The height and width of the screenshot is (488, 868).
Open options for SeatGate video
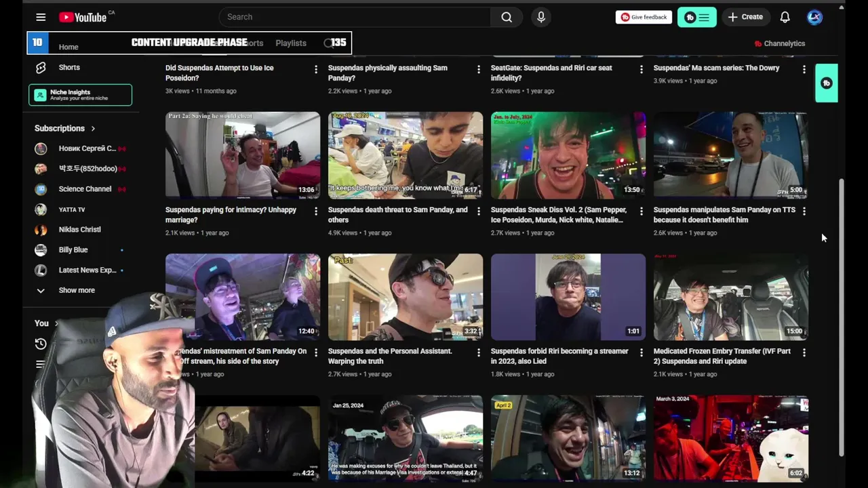point(641,69)
